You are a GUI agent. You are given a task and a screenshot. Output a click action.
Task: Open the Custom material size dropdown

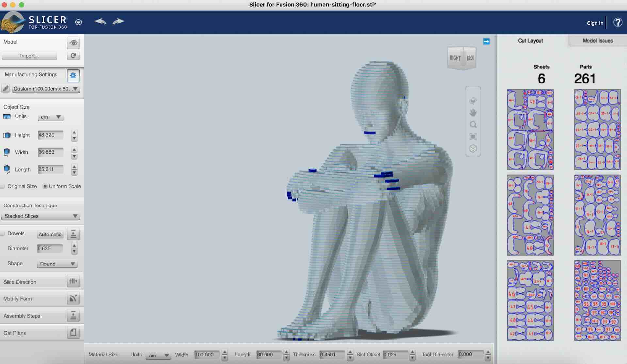click(46, 89)
